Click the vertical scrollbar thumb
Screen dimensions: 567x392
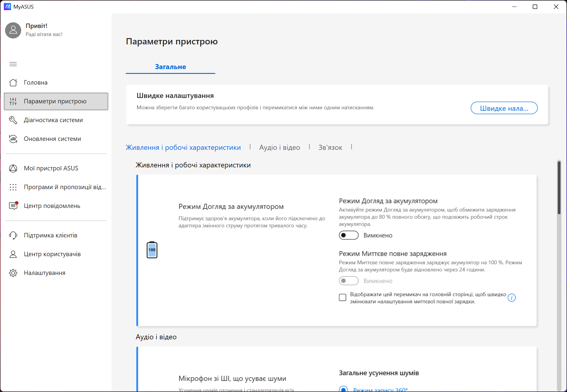tap(559, 188)
